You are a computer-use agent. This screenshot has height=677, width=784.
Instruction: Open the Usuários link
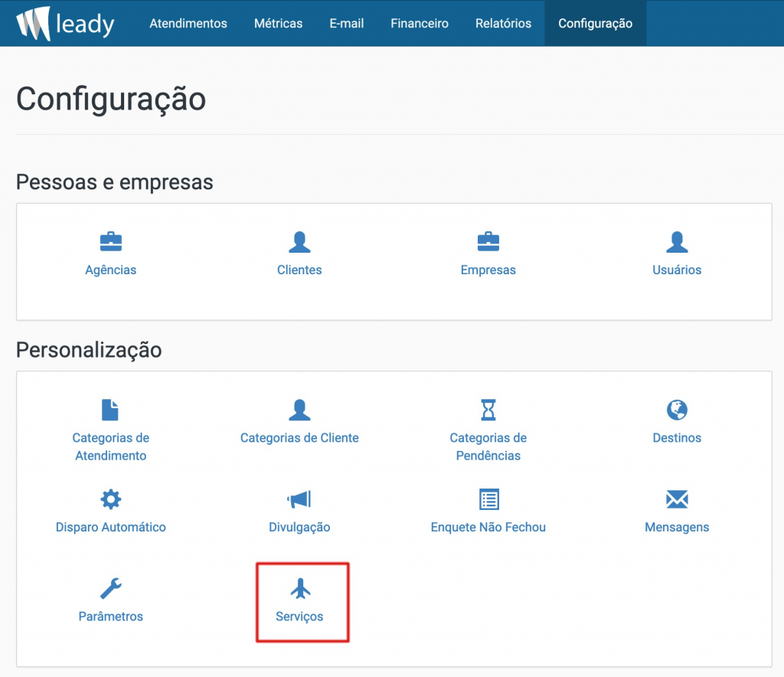(677, 270)
